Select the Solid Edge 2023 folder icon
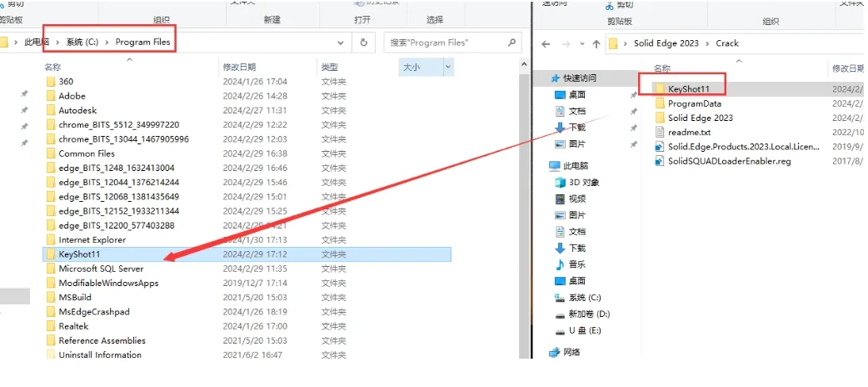 (659, 118)
